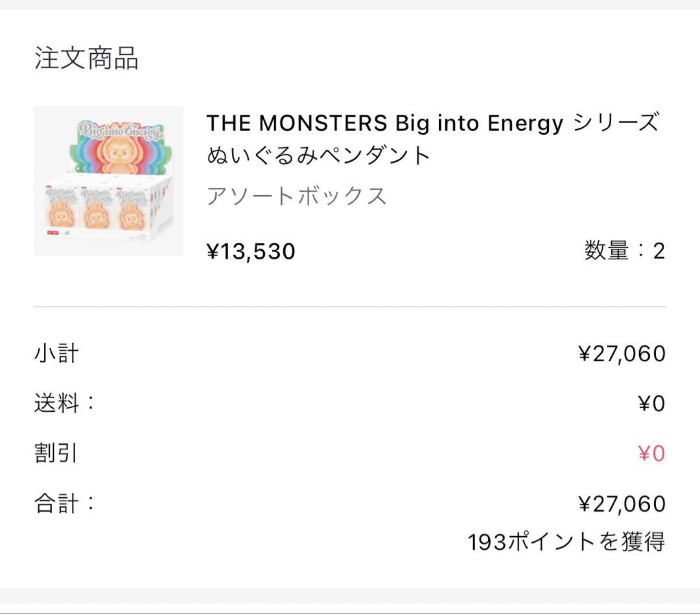The height and width of the screenshot is (614, 700).
Task: Tap the gray strip below the order summary
Action: (x=350, y=600)
